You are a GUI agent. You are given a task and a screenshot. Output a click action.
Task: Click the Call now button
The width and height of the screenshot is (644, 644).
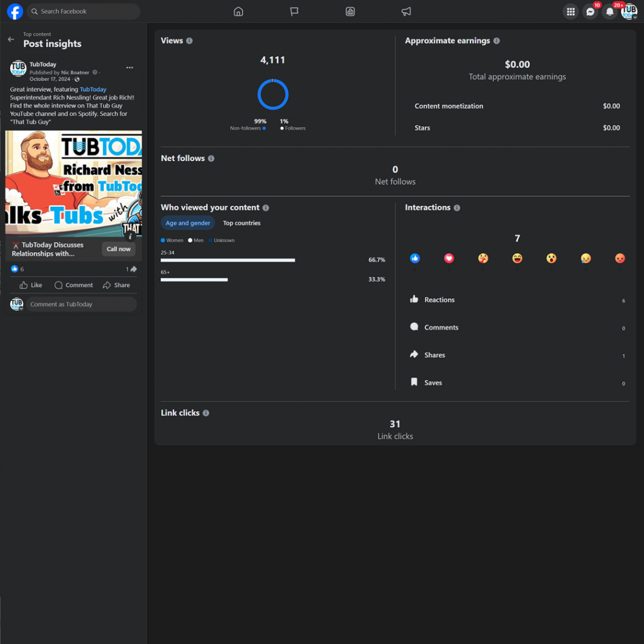(118, 249)
